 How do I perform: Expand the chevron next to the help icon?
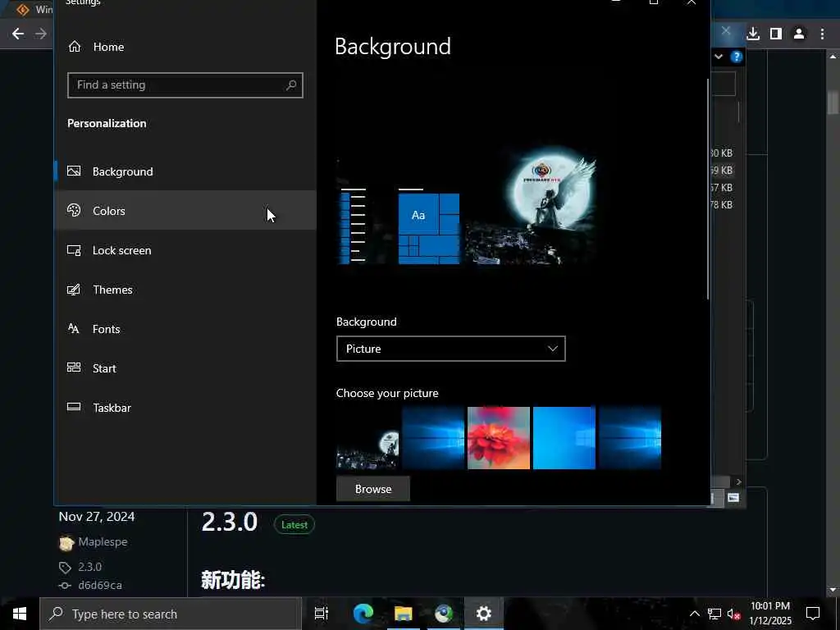719,57
